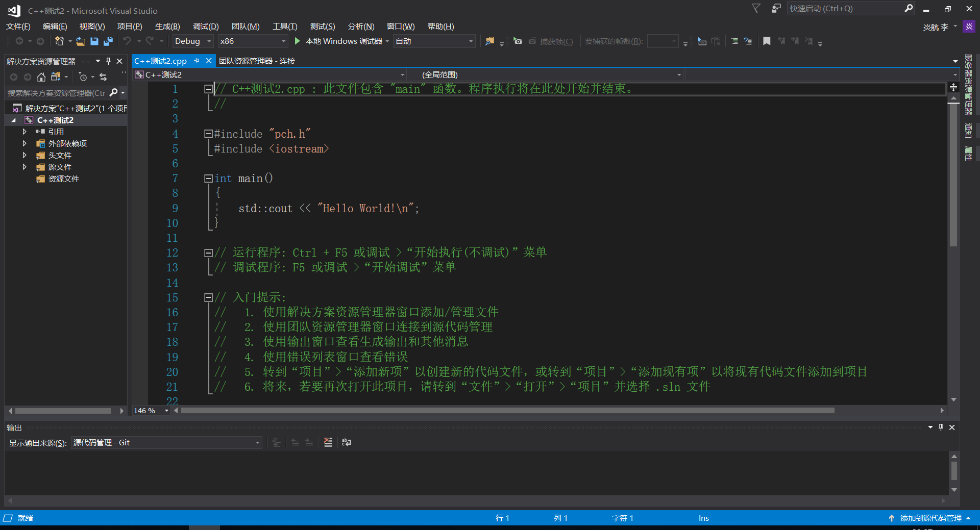Viewport: 980px width, 530px height.
Task: Save the current file with the disk icon
Action: pyautogui.click(x=94, y=41)
